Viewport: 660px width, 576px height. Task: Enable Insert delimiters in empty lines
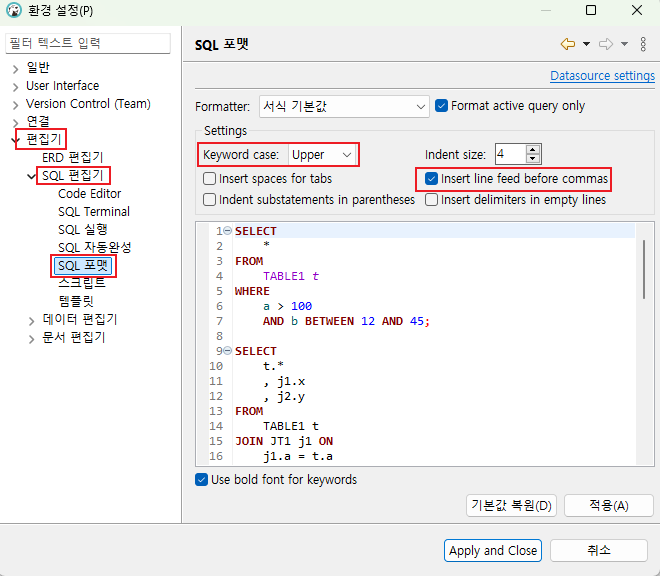click(431, 199)
